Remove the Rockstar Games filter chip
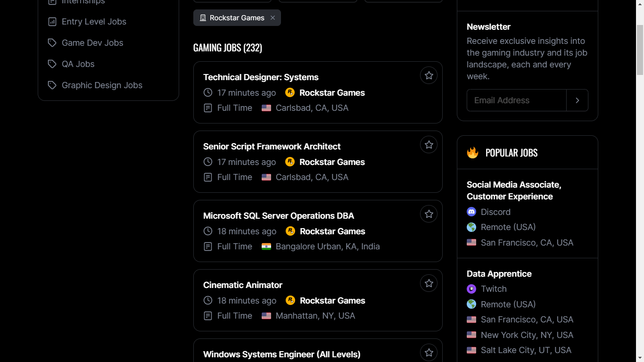This screenshot has height=362, width=644. (272, 18)
